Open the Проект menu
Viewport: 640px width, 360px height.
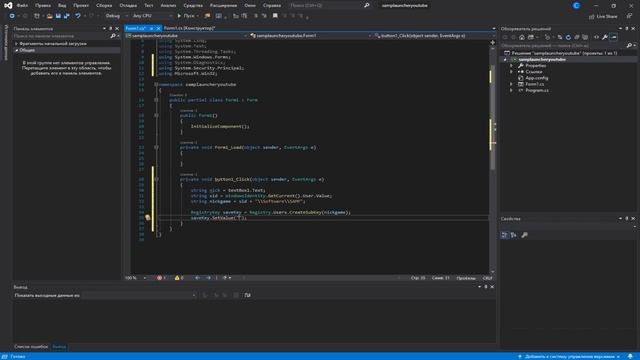[x=81, y=6]
